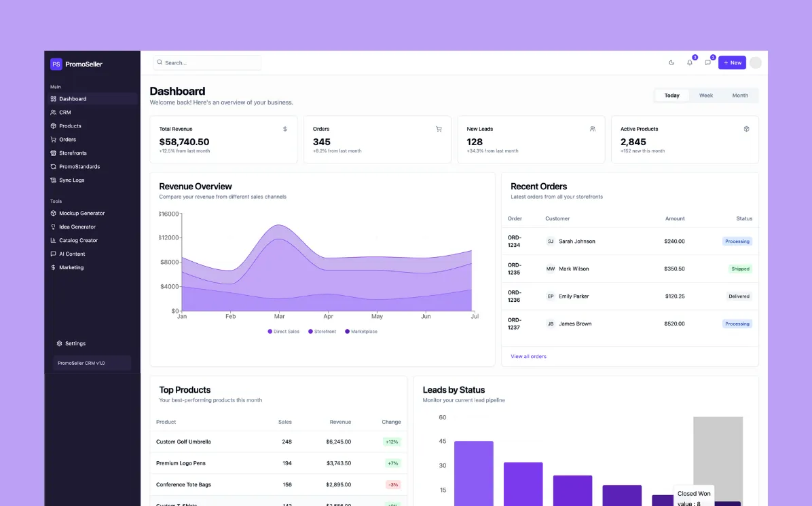Switch to the Week time range
This screenshot has width=812, height=506.
[706, 96]
